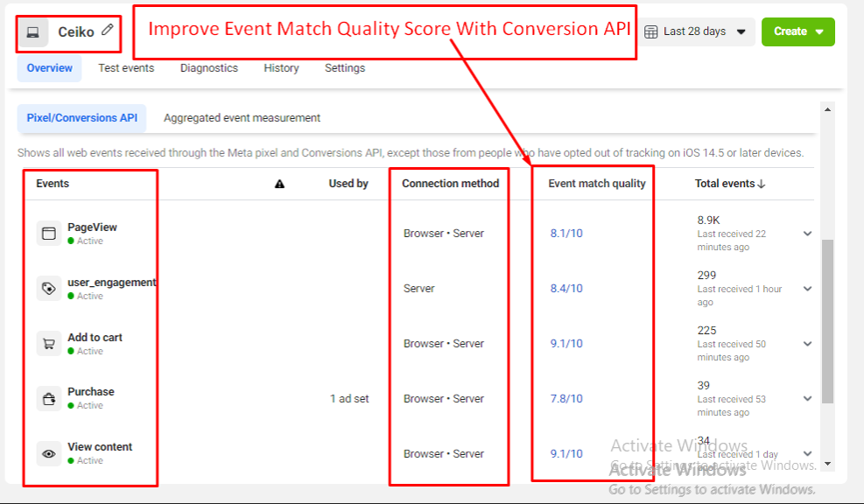Select the calendar icon near Last 28 days

[650, 31]
